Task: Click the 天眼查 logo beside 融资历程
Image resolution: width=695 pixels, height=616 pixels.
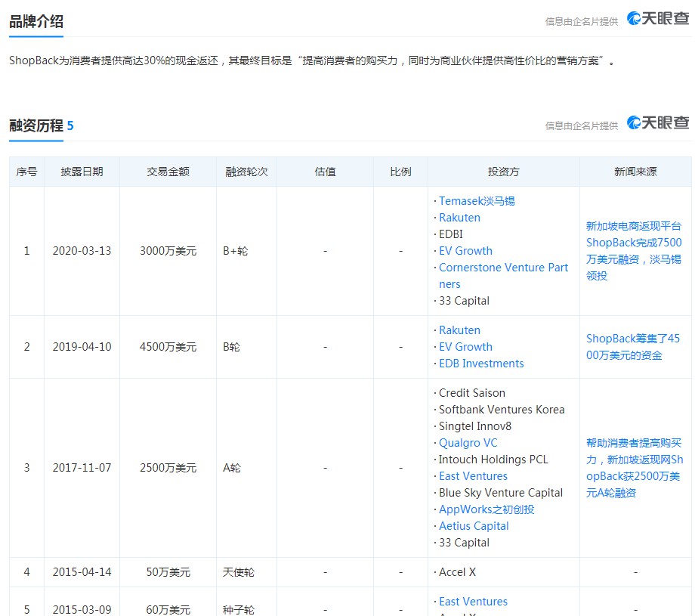Action: coord(658,123)
